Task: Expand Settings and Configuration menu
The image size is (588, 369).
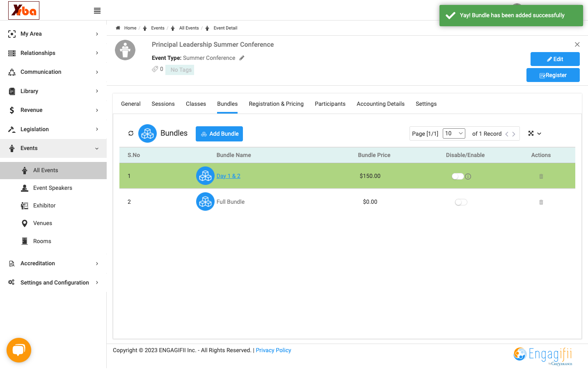Action: tap(53, 282)
